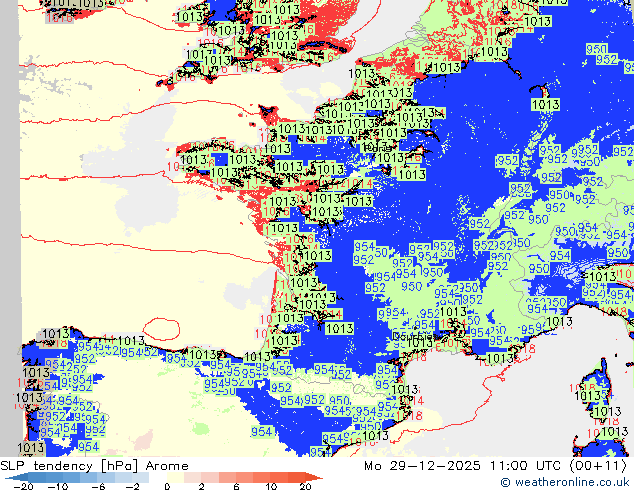Click the closed red isobar loop over the Bay of Biscay
Viewport: 634px width, 490px height.
161,329
